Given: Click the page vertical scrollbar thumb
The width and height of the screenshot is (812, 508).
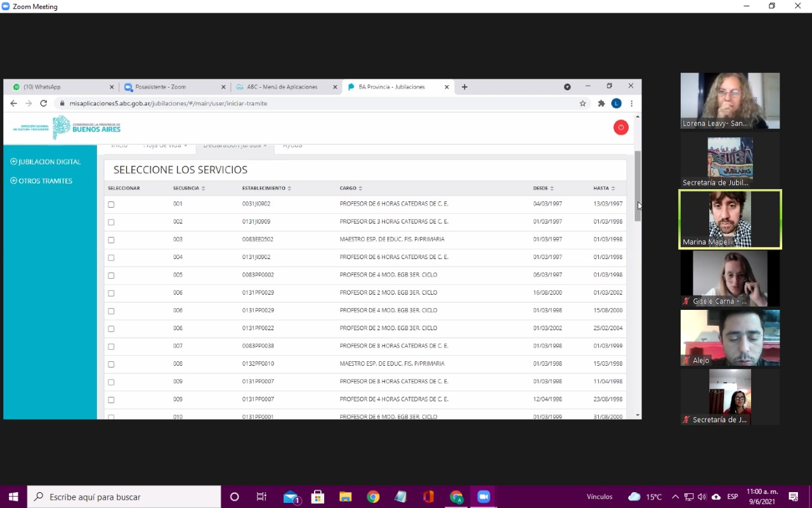Looking at the screenshot, I should coord(638,185).
